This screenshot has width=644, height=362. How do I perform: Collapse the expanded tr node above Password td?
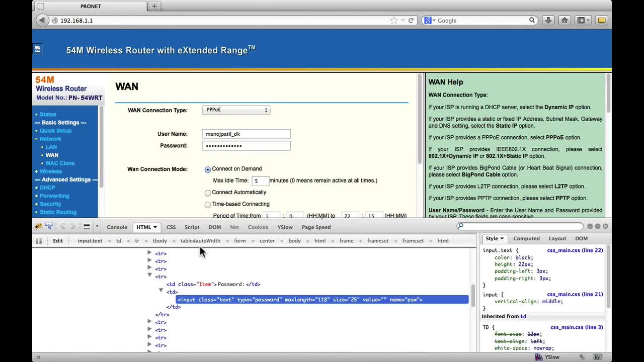[149, 275]
